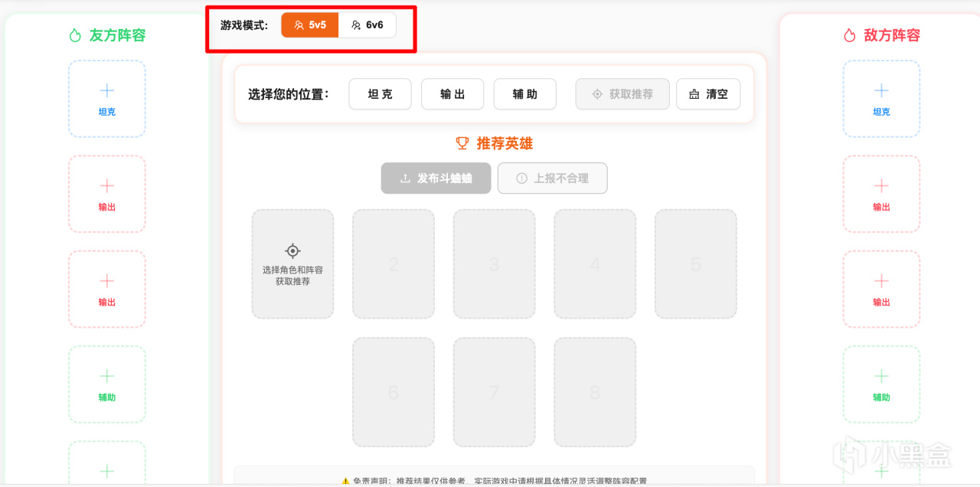Click the 推荐英雄 heading

point(505,143)
